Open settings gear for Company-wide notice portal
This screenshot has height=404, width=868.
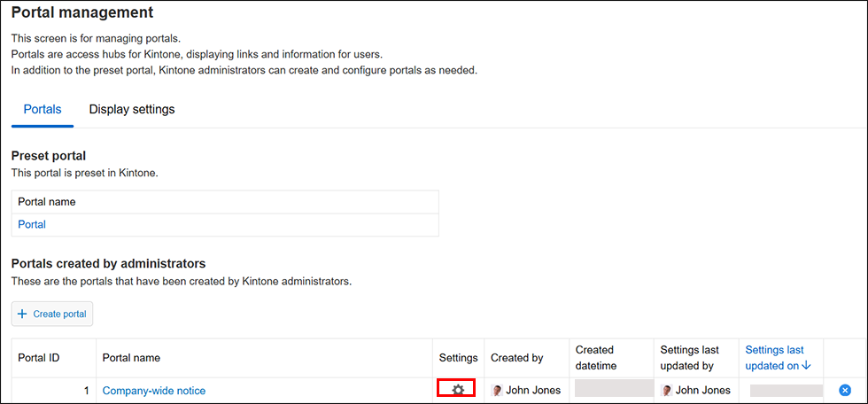457,390
